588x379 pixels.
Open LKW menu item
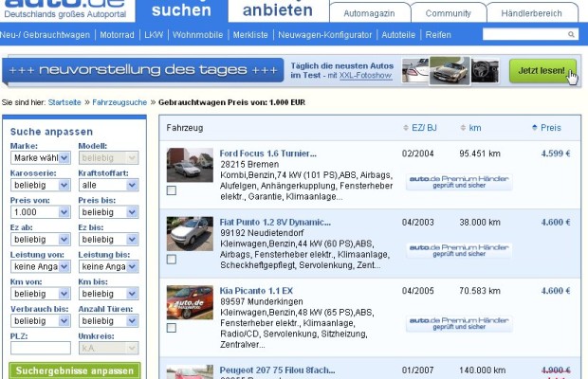[x=154, y=35]
